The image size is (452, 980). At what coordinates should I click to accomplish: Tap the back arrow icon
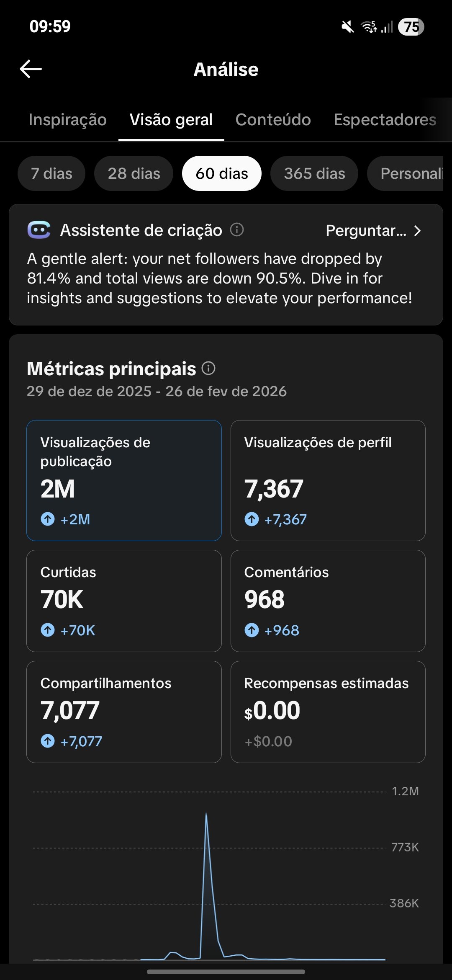[x=31, y=69]
